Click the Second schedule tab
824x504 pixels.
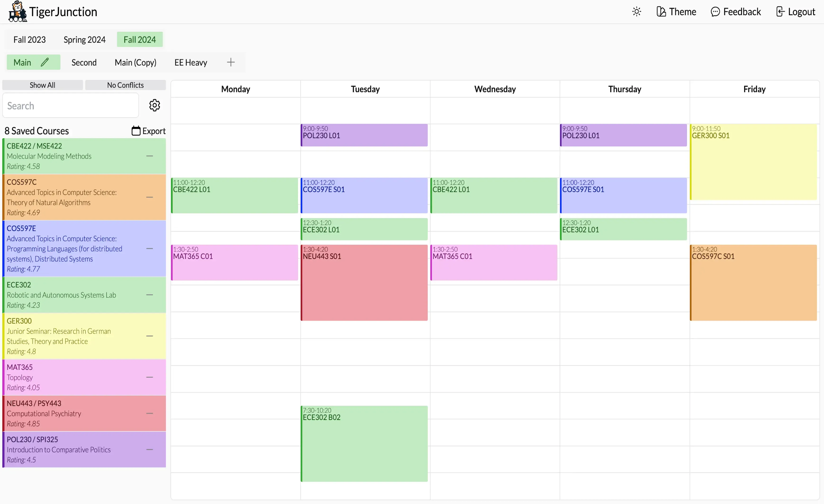(83, 62)
